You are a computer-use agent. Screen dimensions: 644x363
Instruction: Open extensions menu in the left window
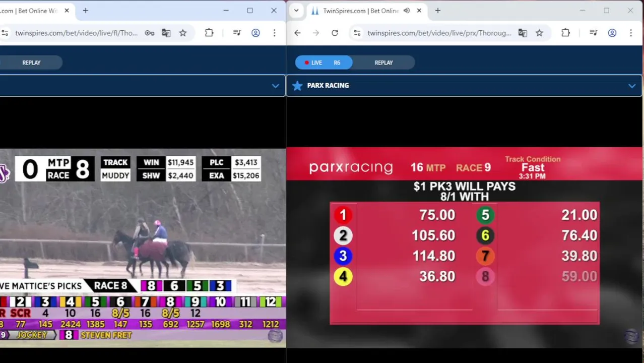[x=209, y=33]
